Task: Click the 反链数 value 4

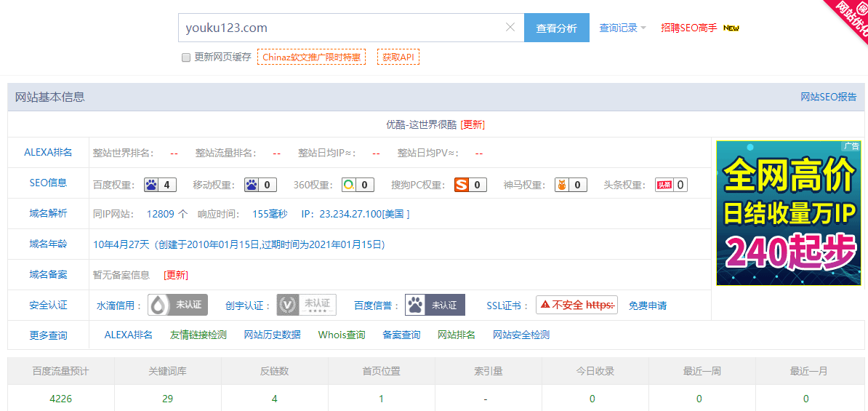Action: [x=275, y=399]
